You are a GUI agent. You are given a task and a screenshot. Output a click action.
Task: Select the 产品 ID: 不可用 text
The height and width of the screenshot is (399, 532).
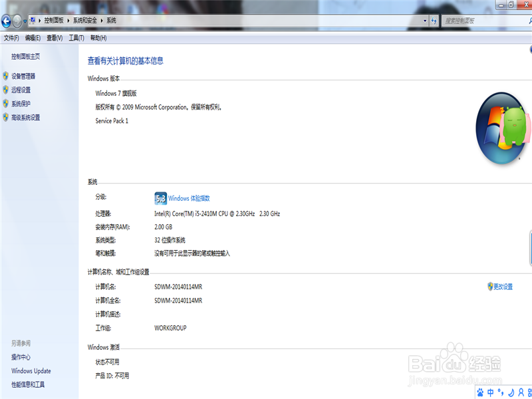point(112,376)
